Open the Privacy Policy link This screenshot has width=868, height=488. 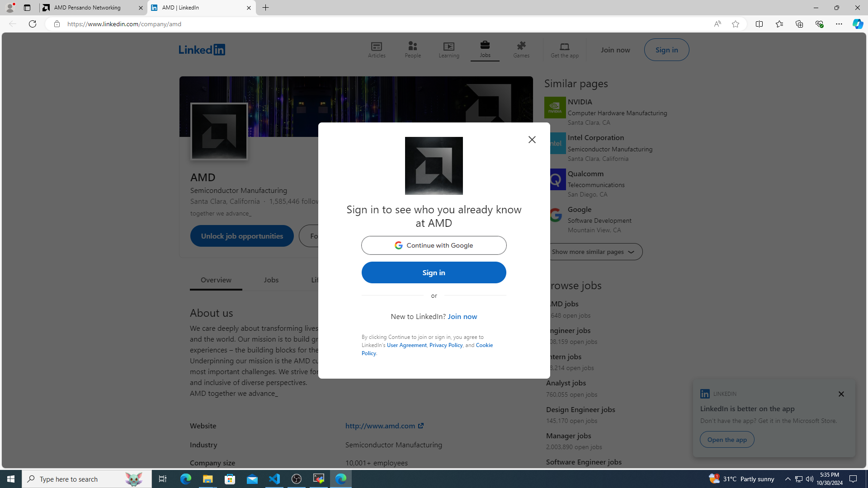click(446, 345)
